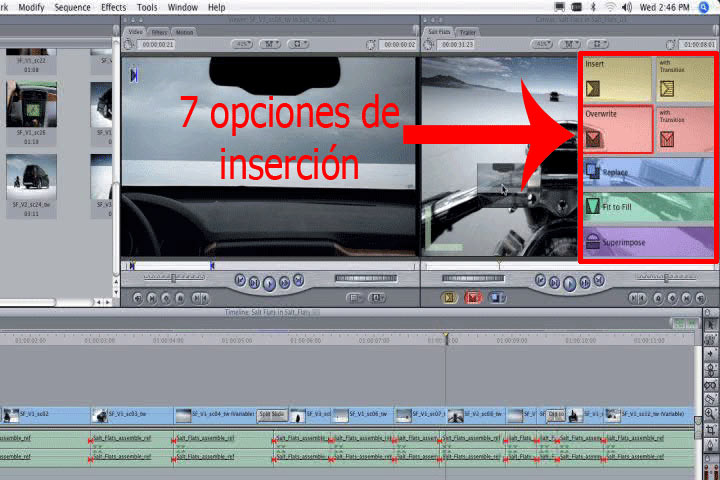Click Go to Next Edit in Viewer
720x480 pixels.
(298, 280)
